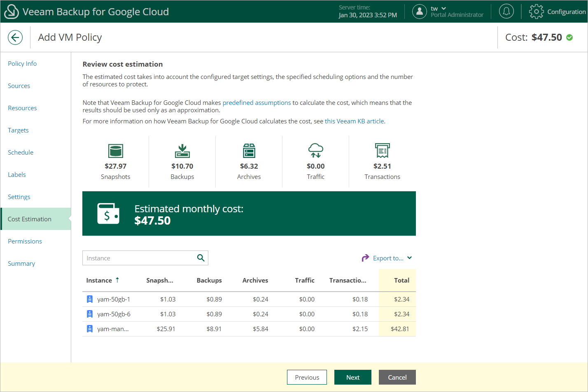Click the Configuration label
The height and width of the screenshot is (392, 588).
point(567,12)
